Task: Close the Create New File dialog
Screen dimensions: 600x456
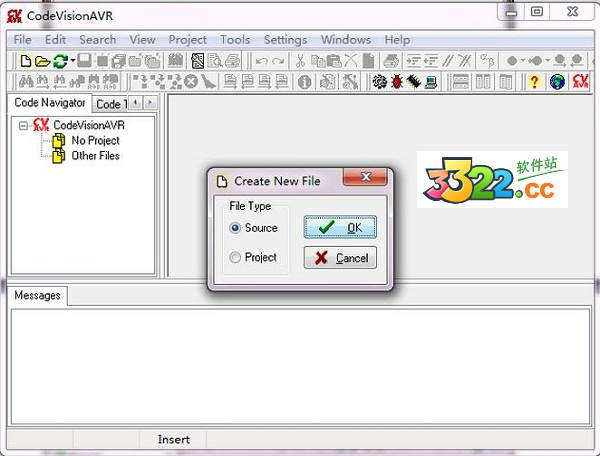Action: click(x=365, y=176)
